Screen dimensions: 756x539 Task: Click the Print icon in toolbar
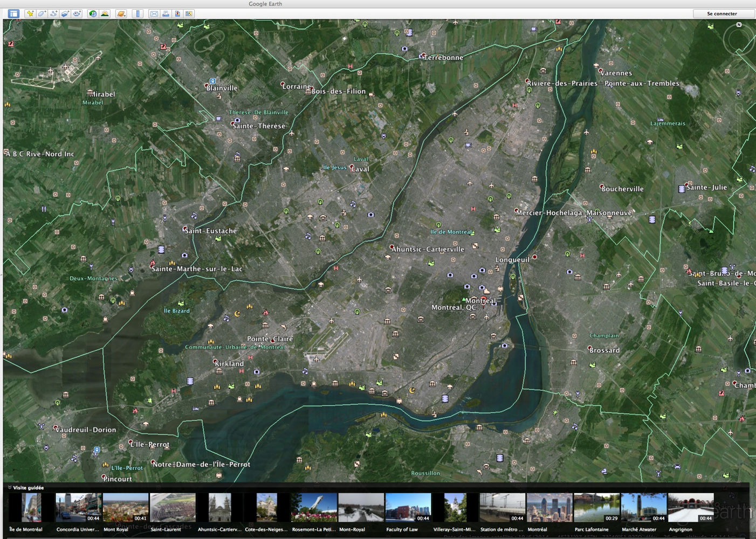(166, 13)
